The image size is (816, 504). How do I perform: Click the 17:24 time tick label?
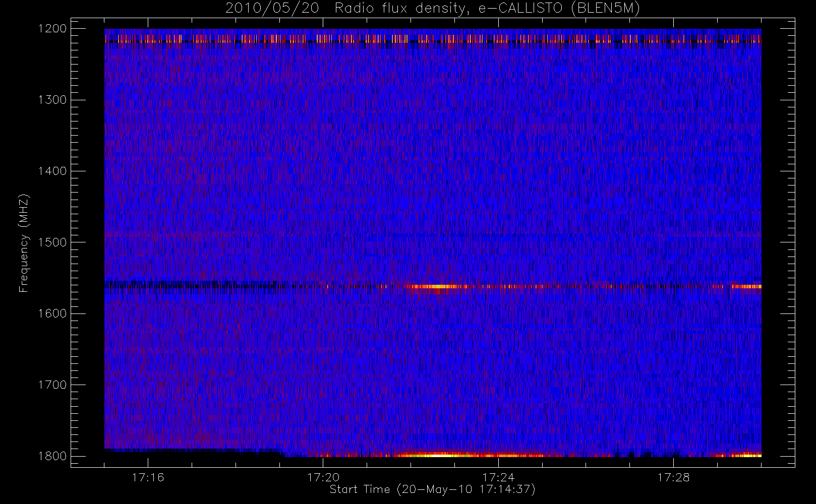[x=498, y=477]
